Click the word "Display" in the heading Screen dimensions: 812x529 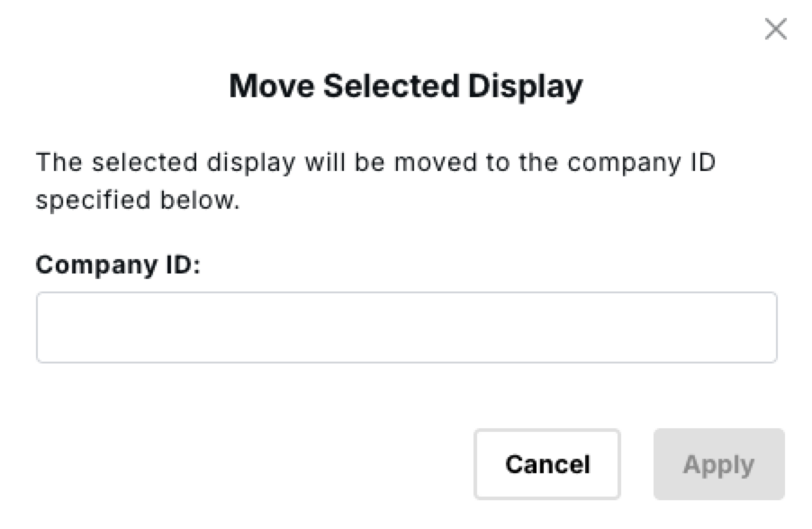point(526,86)
